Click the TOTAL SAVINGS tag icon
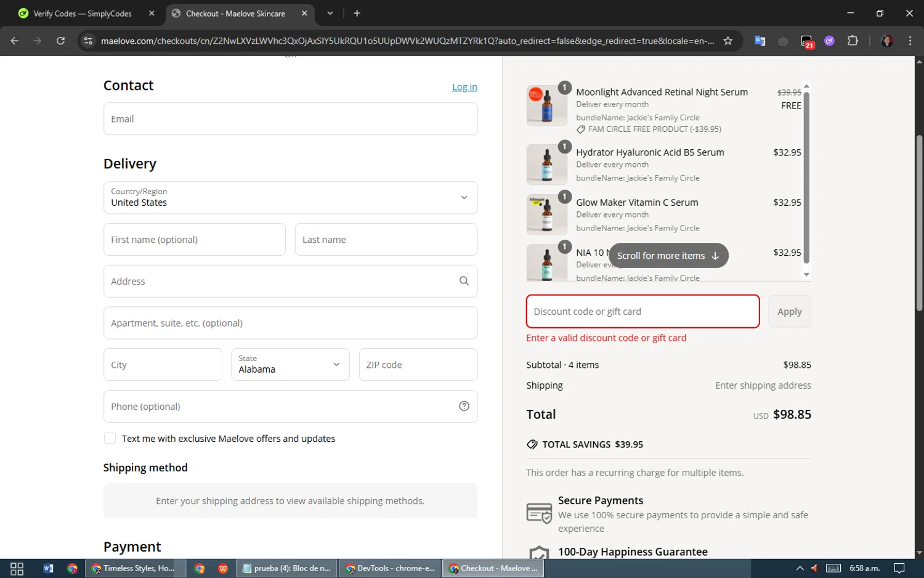This screenshot has width=924, height=578. (532, 444)
